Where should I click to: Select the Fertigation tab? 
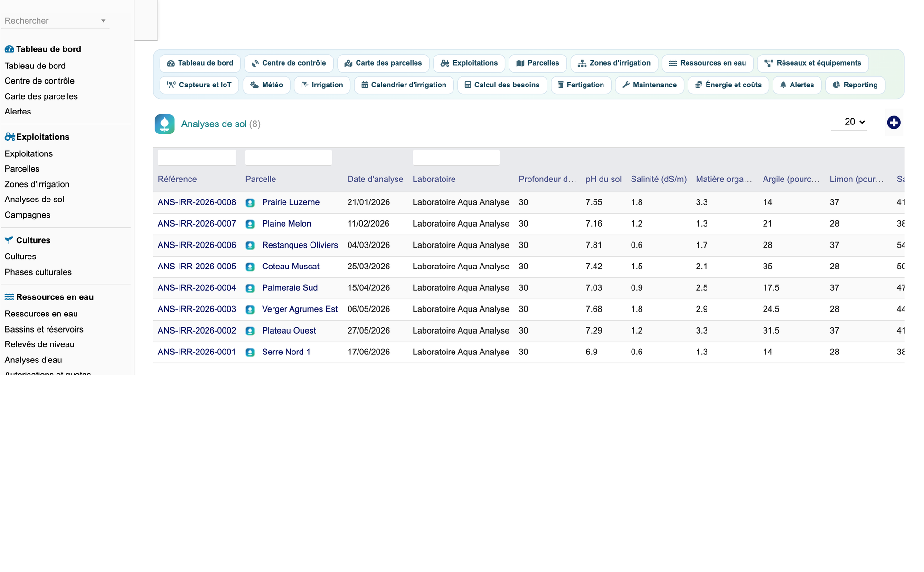click(x=581, y=85)
